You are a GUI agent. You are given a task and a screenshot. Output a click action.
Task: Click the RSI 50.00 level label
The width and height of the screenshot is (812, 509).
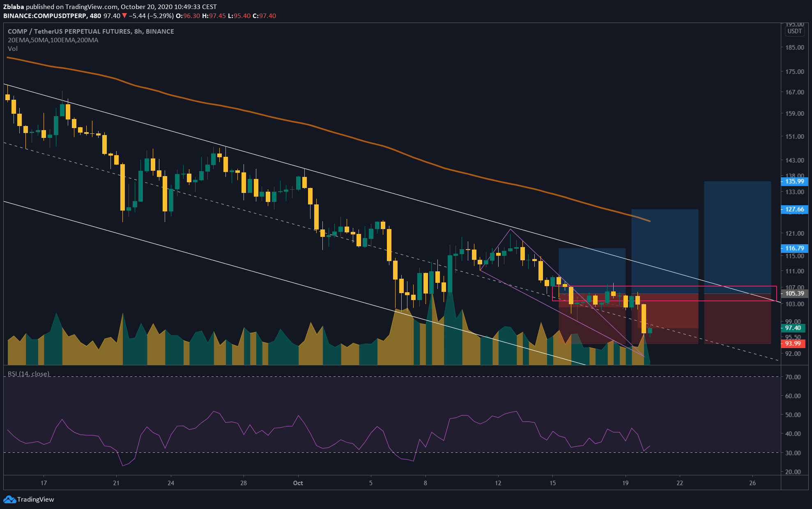click(x=793, y=415)
